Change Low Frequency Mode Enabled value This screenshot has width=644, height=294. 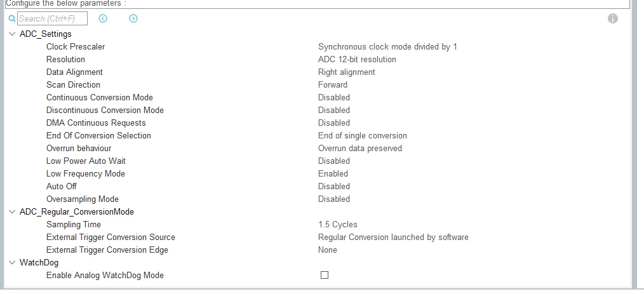click(x=333, y=174)
